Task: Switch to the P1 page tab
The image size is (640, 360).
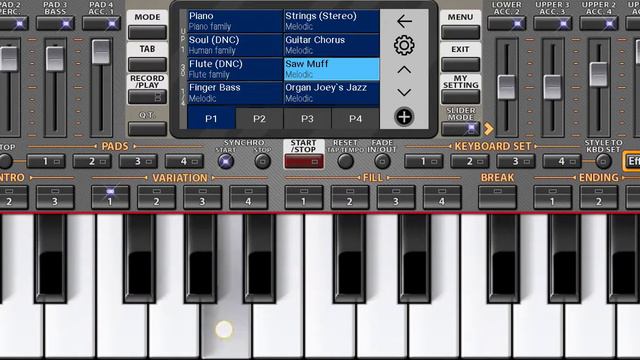Action: pos(211,118)
